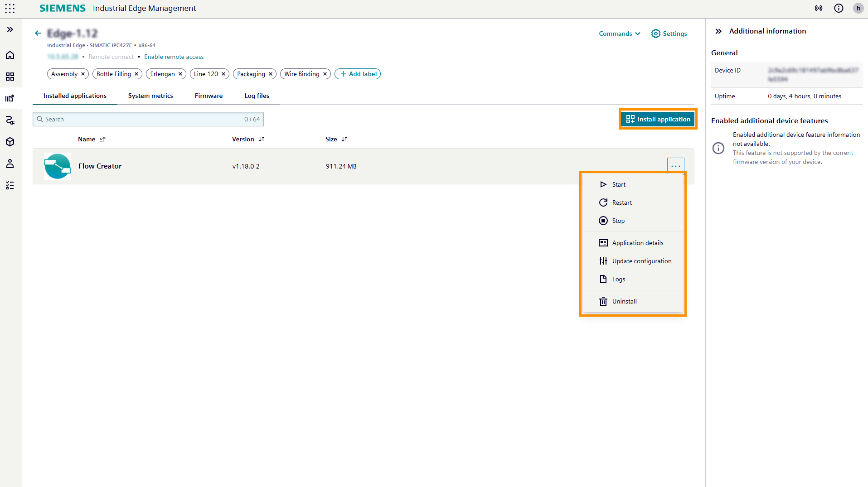This screenshot has width=868, height=487.
Task: Remove the Erlengan label
Action: (180, 74)
